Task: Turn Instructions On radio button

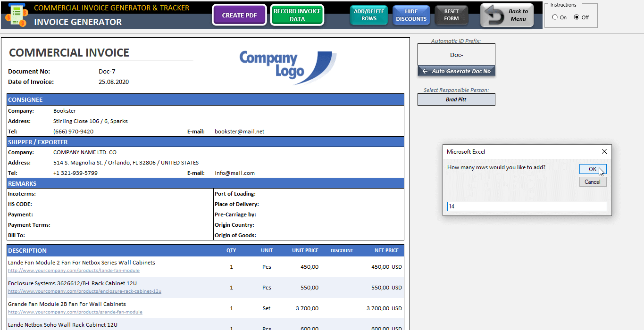Action: coord(555,17)
